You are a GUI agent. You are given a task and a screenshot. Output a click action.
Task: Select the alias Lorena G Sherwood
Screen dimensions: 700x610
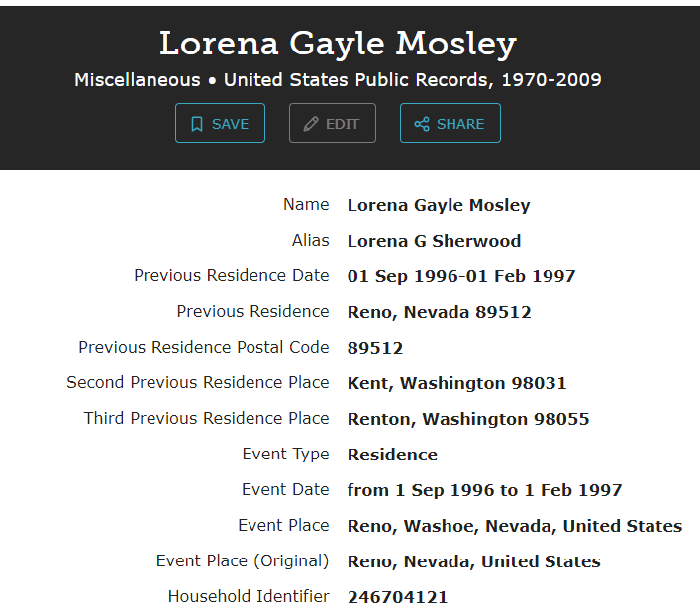[434, 241]
